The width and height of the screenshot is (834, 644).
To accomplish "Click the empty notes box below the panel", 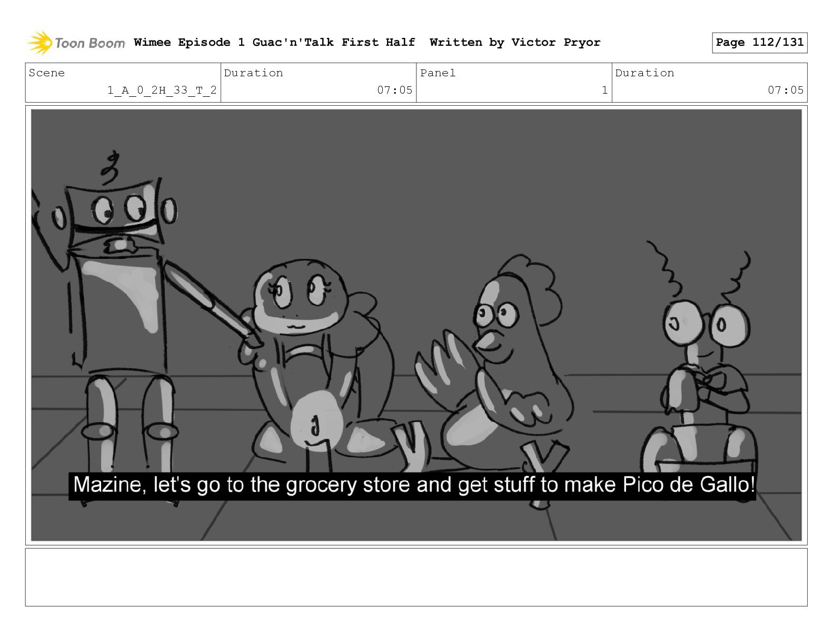I will point(416,577).
